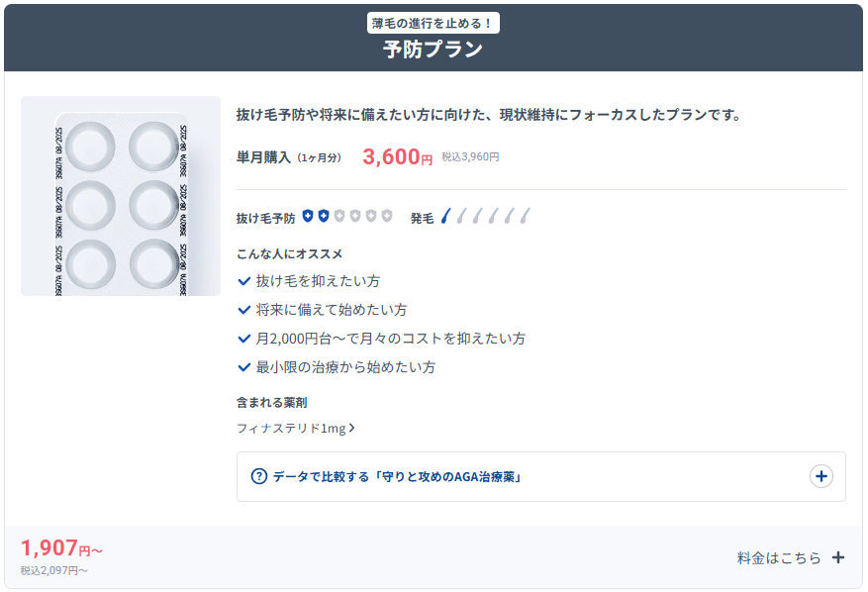Expand pricing with plus beside 料金はこちら
868x592 pixels.
point(838,557)
